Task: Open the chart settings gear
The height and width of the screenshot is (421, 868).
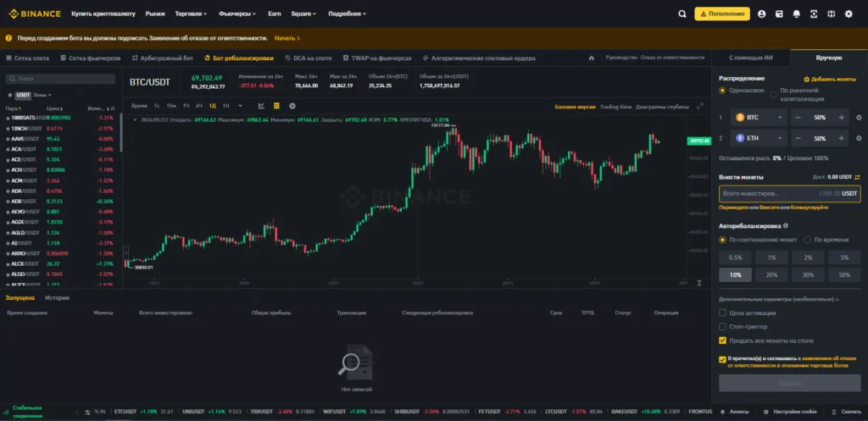Action: [x=292, y=106]
